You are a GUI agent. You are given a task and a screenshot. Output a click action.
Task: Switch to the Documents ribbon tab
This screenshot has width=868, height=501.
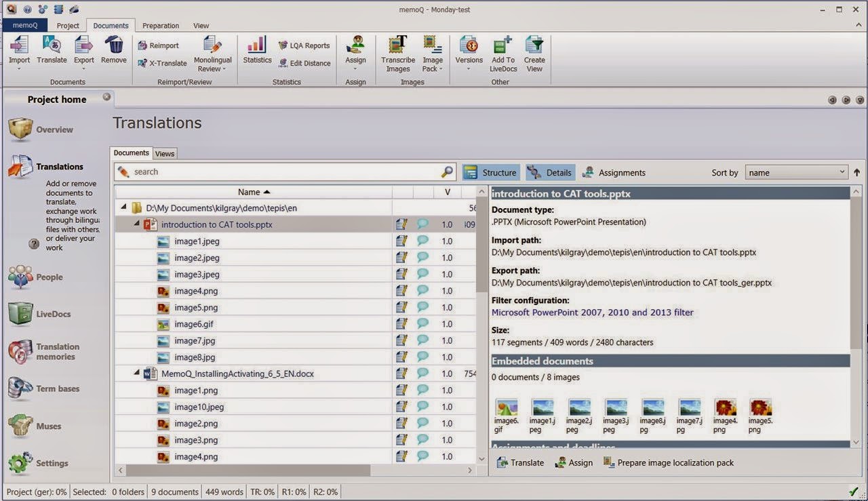[x=111, y=25]
